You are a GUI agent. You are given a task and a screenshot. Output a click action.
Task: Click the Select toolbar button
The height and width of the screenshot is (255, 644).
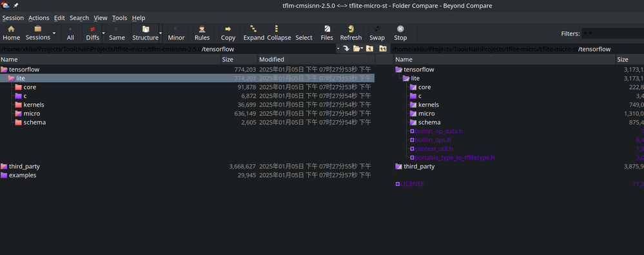click(x=304, y=33)
